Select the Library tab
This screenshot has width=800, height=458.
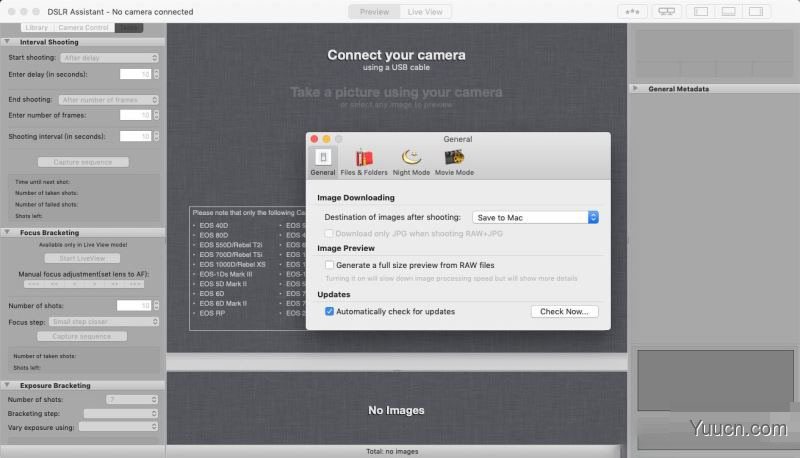click(x=37, y=28)
